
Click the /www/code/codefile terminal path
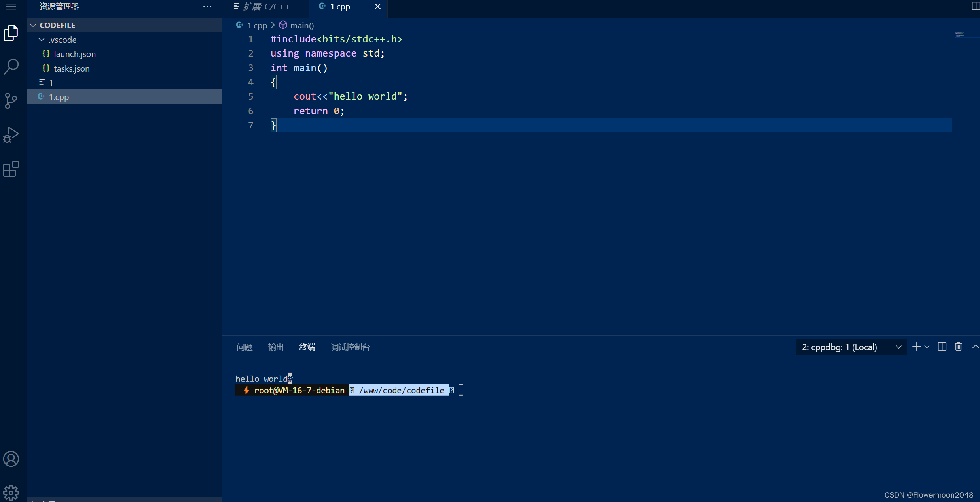coord(402,390)
